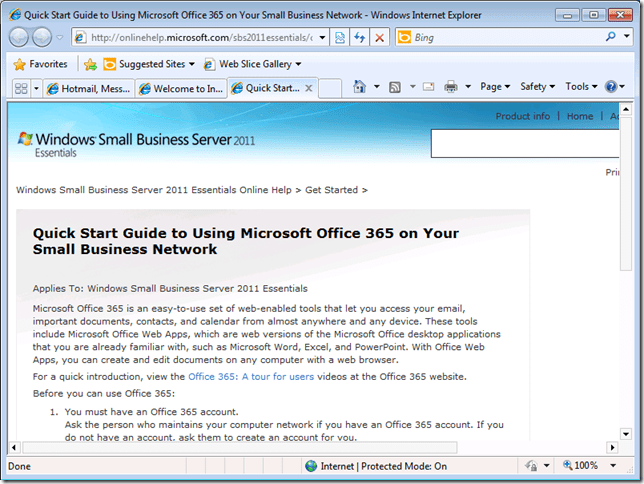644x484 pixels.
Task: Open the Page menu dropdown
Action: [x=495, y=87]
